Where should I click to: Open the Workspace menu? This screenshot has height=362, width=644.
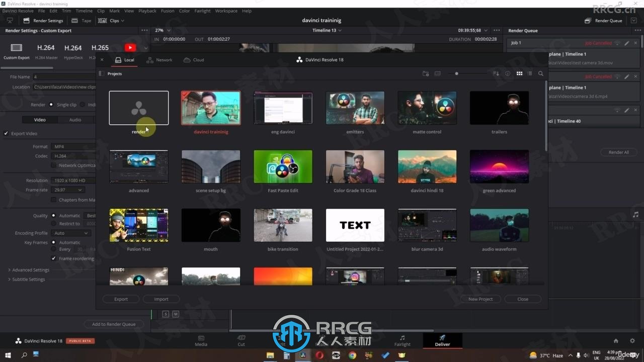pyautogui.click(x=226, y=11)
